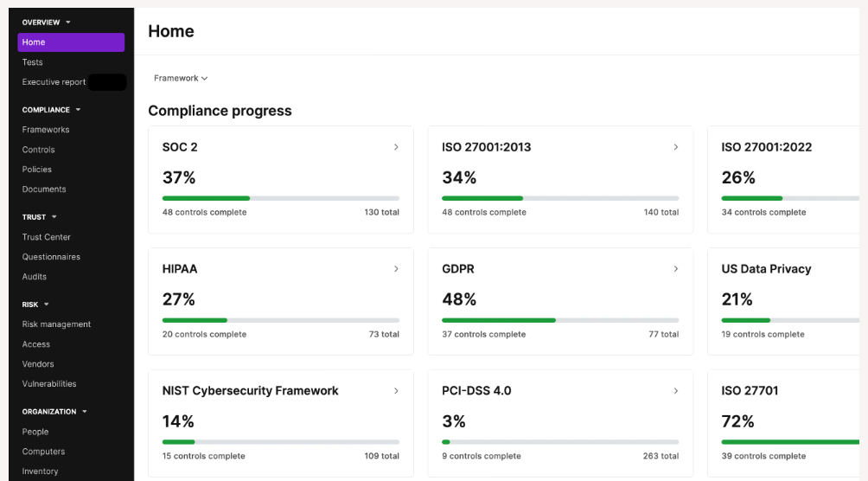Open SOC 2 card chevron arrow
This screenshot has height=481, width=868.
396,147
